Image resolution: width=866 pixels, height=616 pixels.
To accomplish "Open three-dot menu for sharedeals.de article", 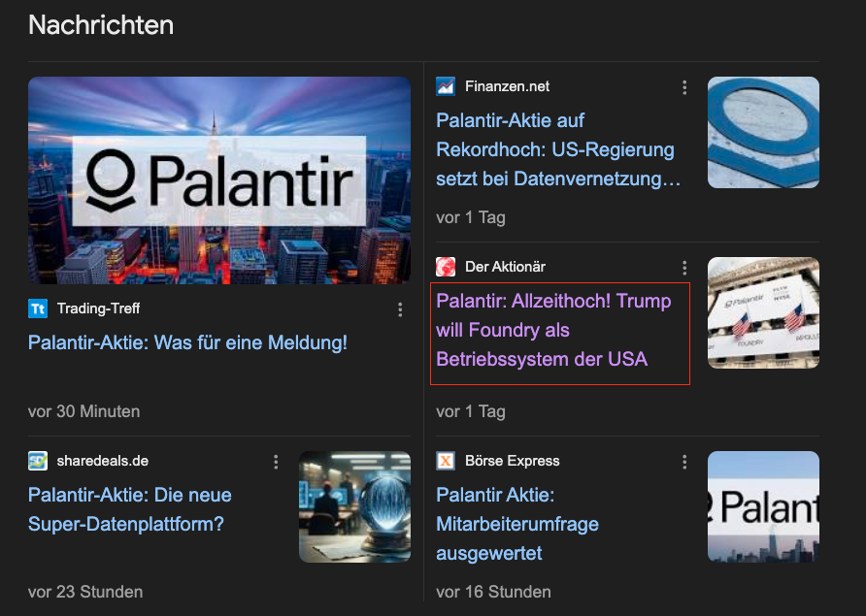I will pyautogui.click(x=276, y=462).
